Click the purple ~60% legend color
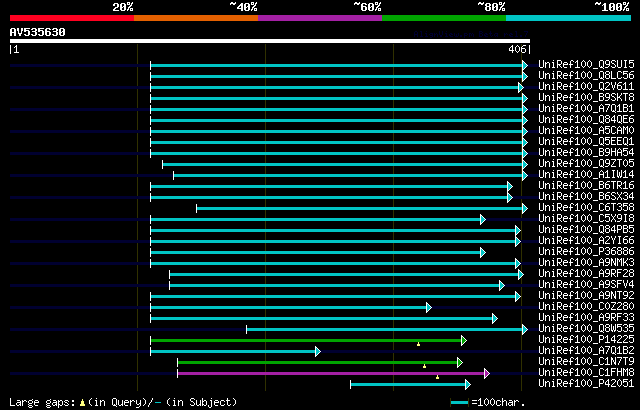640x410 pixels. [320, 18]
